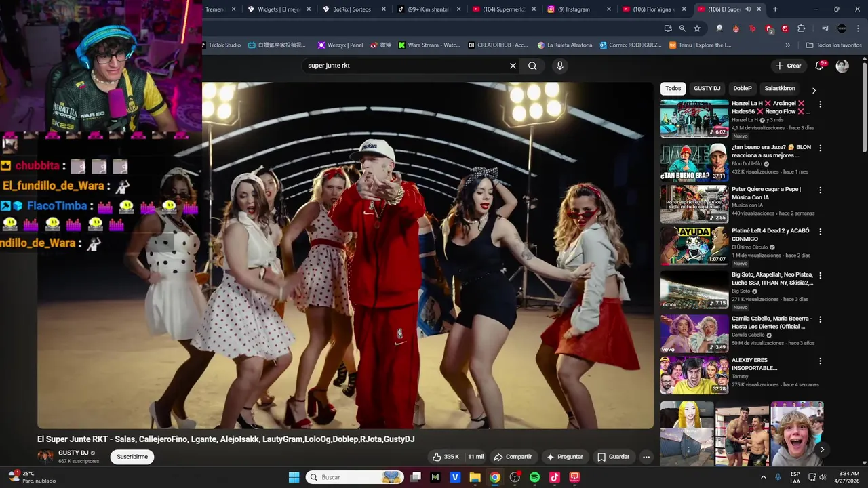The height and width of the screenshot is (488, 868).
Task: Open a new Chrome tab
Action: click(x=775, y=9)
